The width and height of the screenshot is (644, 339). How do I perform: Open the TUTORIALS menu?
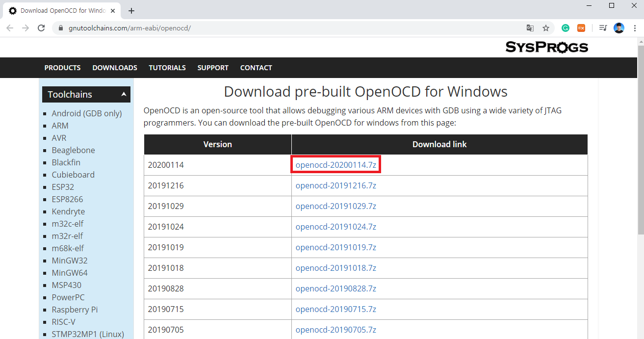point(167,68)
